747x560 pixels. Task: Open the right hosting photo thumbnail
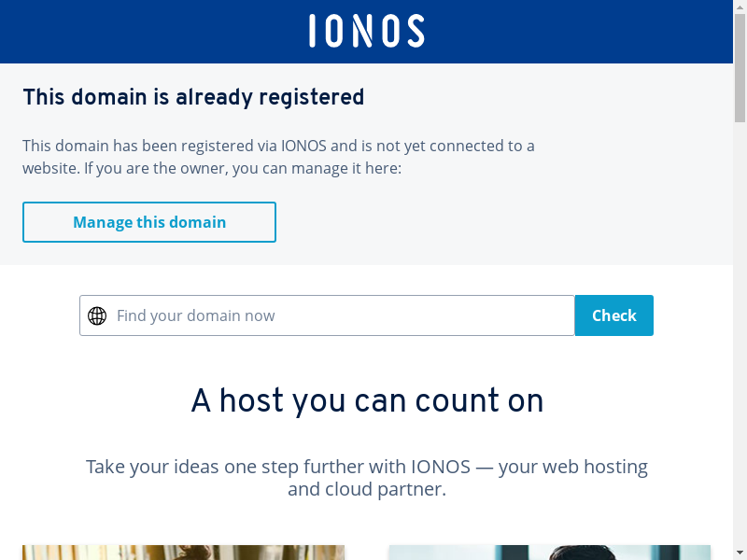click(x=549, y=552)
